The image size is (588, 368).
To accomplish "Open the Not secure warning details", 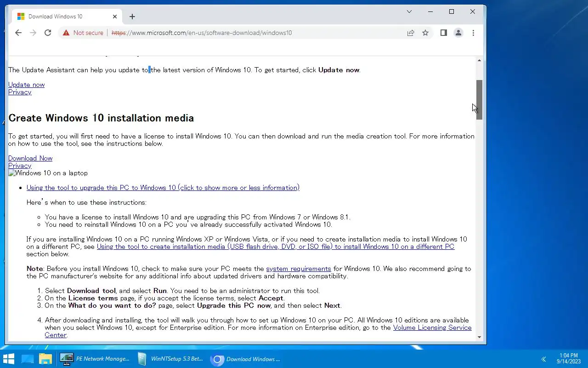I will (83, 33).
